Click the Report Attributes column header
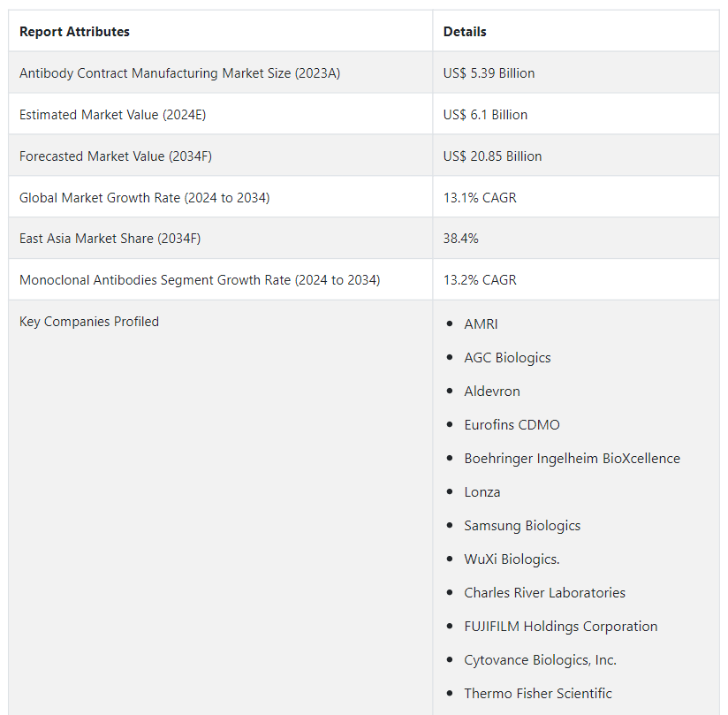Image resolution: width=728 pixels, height=715 pixels. pos(74,32)
